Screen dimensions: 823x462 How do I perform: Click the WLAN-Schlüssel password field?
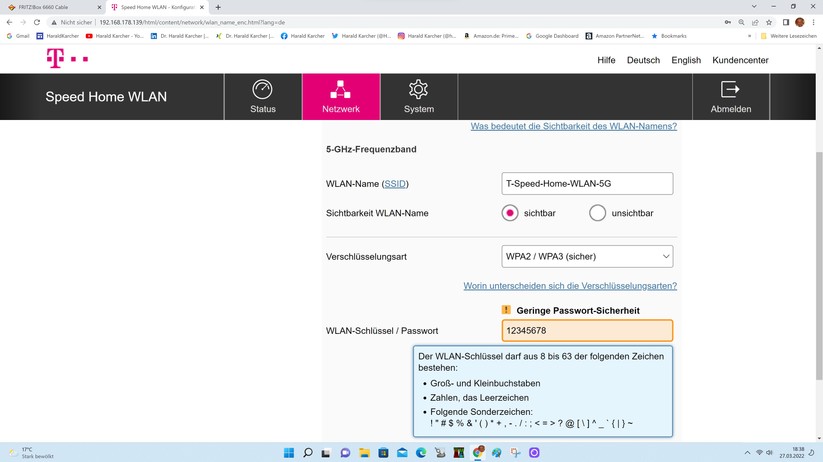[x=587, y=330]
